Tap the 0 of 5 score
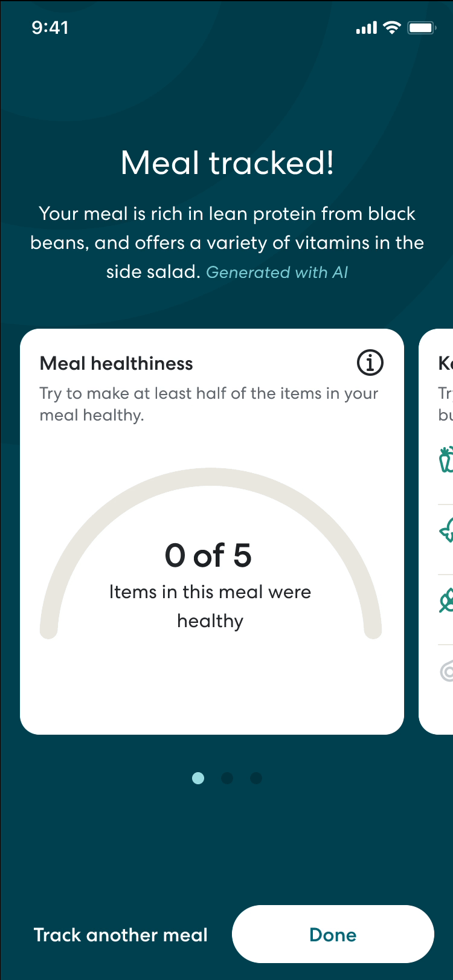Viewport: 453px width, 980px height. tap(208, 555)
